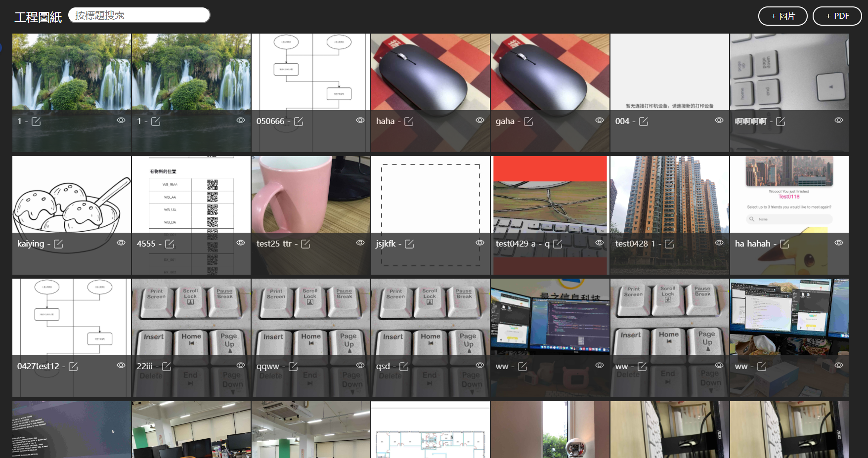Click the title text 0427test12
Viewport: 868px width, 458px height.
tap(38, 366)
